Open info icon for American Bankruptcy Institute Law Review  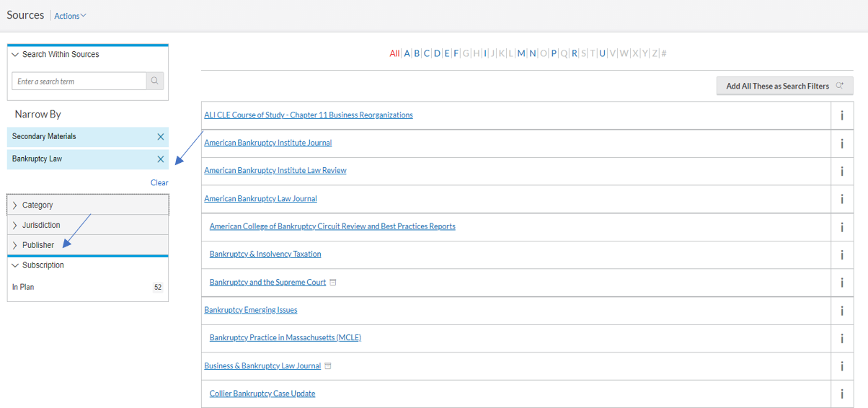842,171
